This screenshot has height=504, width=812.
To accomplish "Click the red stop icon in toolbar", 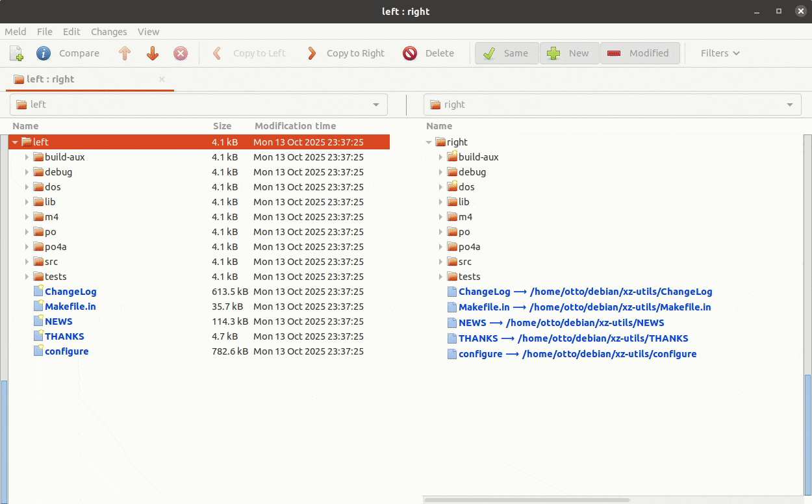I will (181, 53).
